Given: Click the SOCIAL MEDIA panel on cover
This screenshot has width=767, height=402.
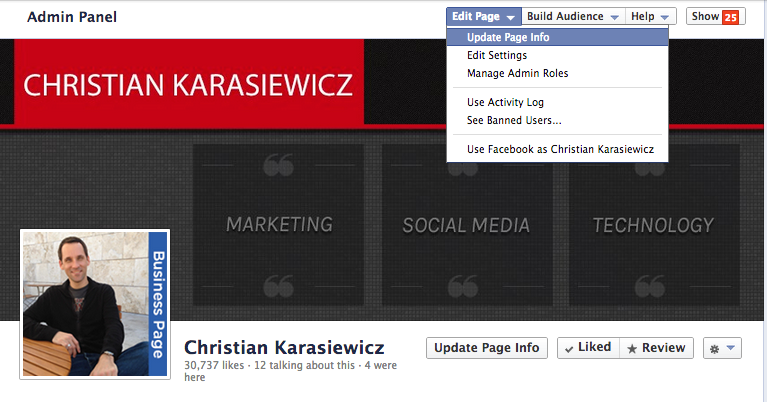Looking at the screenshot, I should (x=467, y=225).
